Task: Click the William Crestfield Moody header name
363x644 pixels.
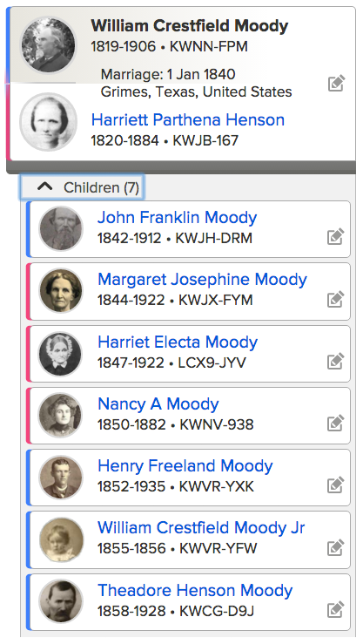Action: point(190,26)
